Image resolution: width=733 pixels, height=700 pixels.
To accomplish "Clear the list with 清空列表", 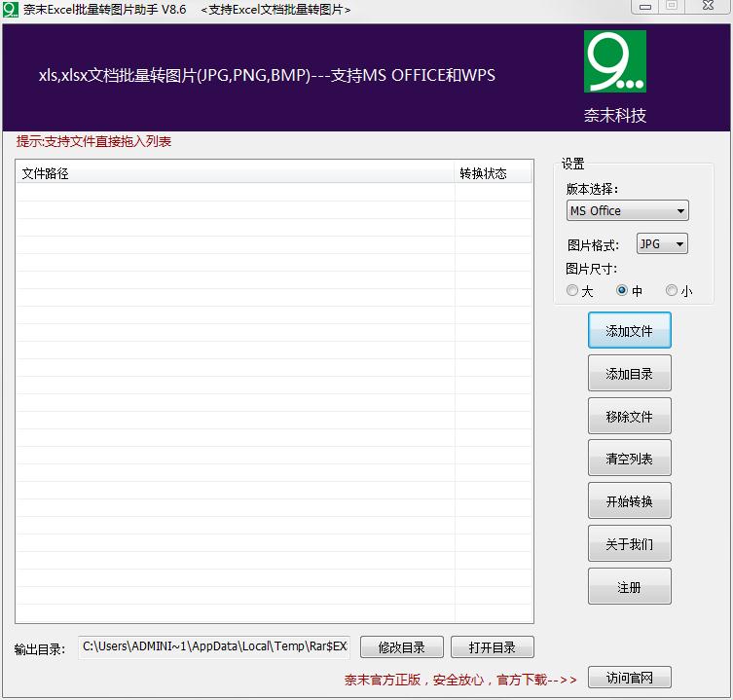I will click(629, 460).
